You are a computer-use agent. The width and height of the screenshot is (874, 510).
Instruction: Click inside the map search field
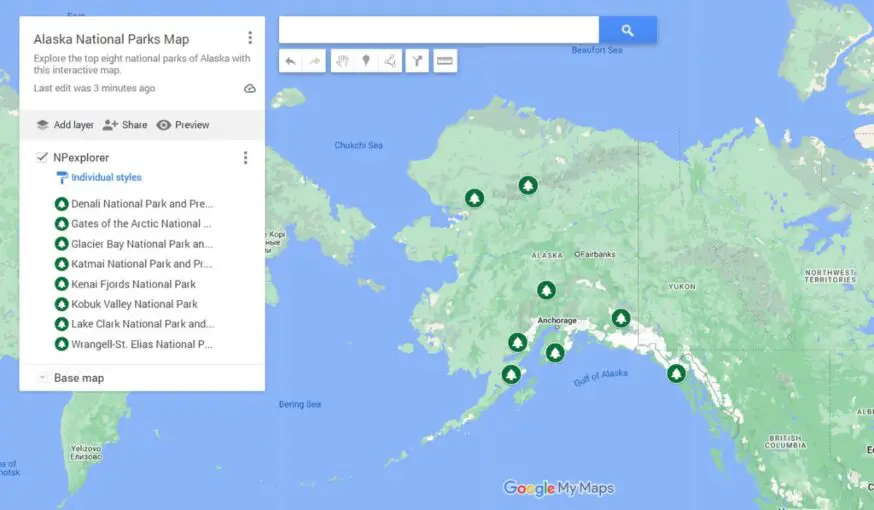(438, 30)
